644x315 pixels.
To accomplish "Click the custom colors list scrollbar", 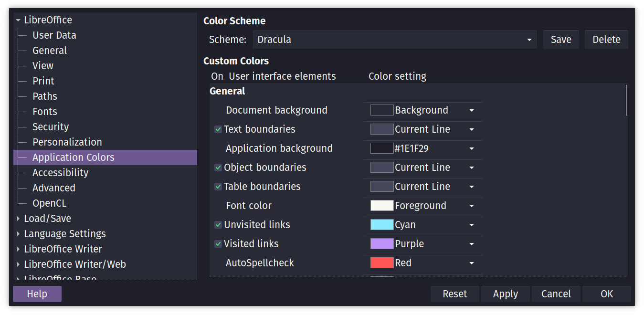I will [626, 100].
